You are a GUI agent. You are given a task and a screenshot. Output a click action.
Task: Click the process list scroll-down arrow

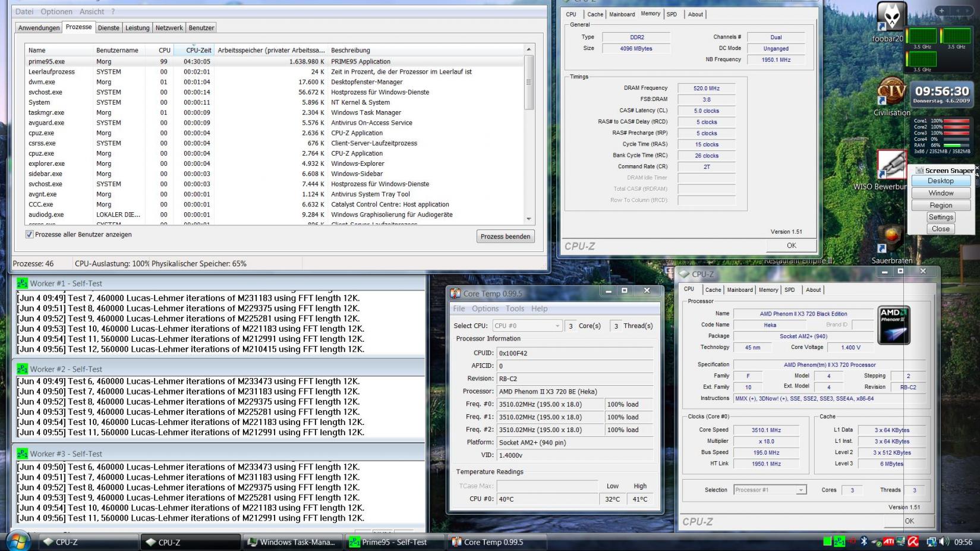click(529, 219)
